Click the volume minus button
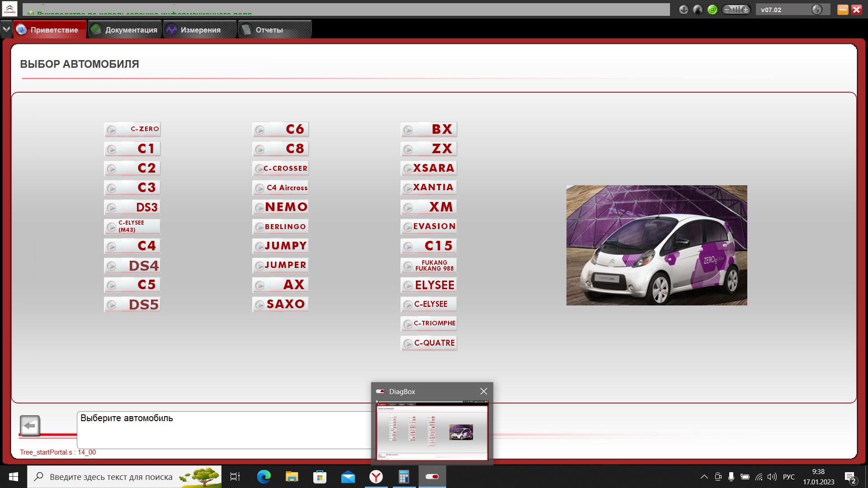This screenshot has width=868, height=488. tap(727, 9)
